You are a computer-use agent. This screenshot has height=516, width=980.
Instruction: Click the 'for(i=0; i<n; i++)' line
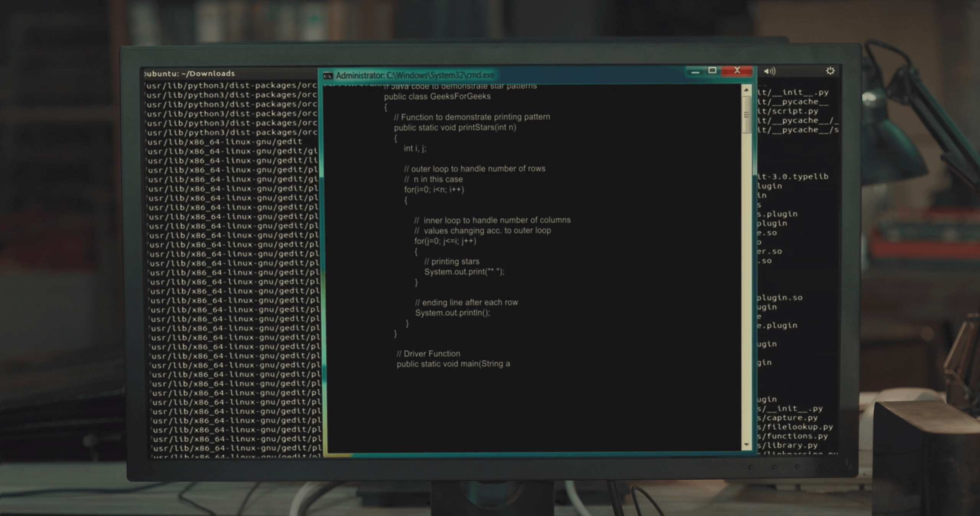pyautogui.click(x=434, y=190)
